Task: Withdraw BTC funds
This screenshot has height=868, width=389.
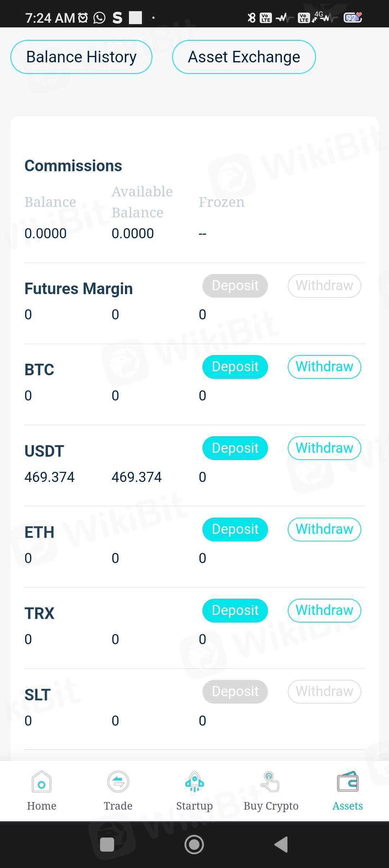Action: (x=324, y=367)
